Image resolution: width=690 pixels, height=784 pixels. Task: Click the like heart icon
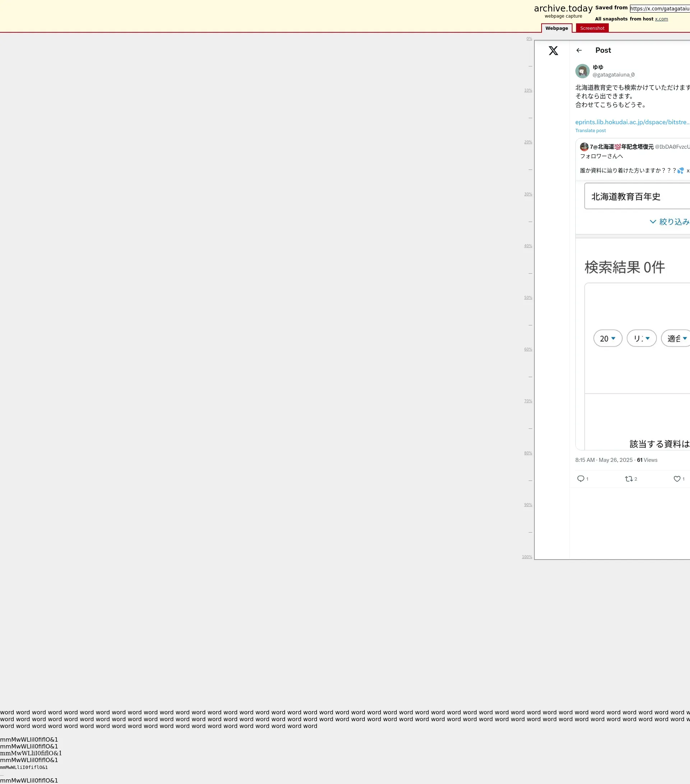point(677,479)
